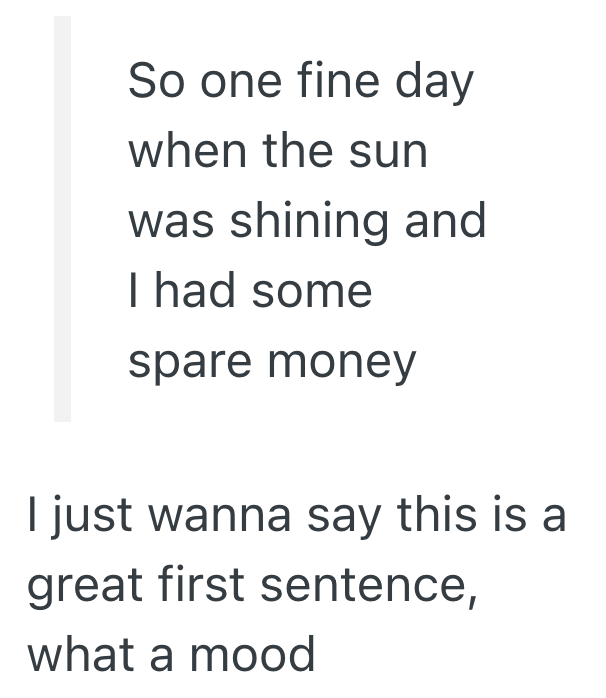The width and height of the screenshot is (606, 698).
Task: Click the word "mood" in the reply
Action: pyautogui.click(x=254, y=656)
